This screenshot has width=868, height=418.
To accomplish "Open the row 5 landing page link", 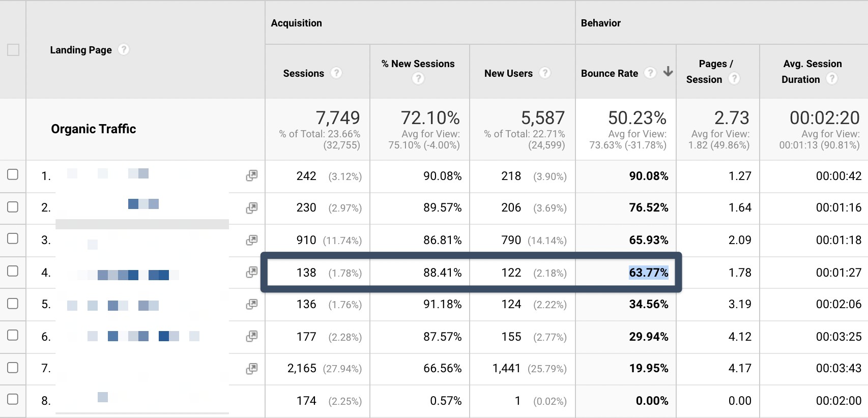I will 113,306.
